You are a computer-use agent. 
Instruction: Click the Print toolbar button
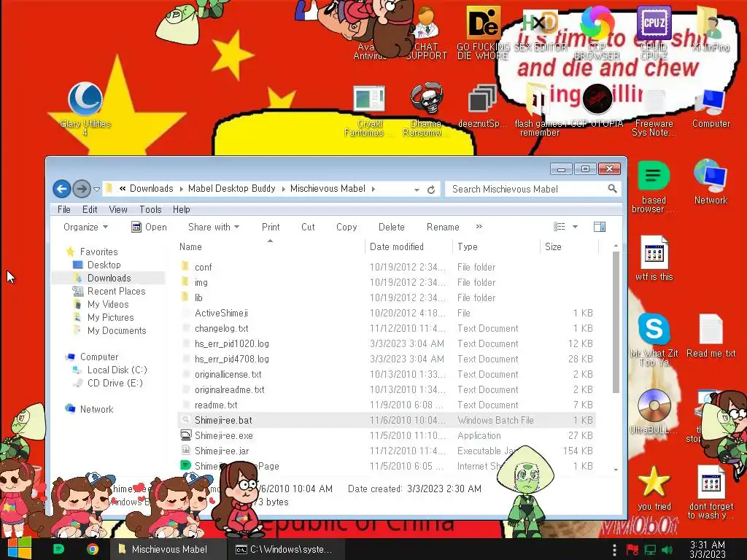(x=271, y=227)
